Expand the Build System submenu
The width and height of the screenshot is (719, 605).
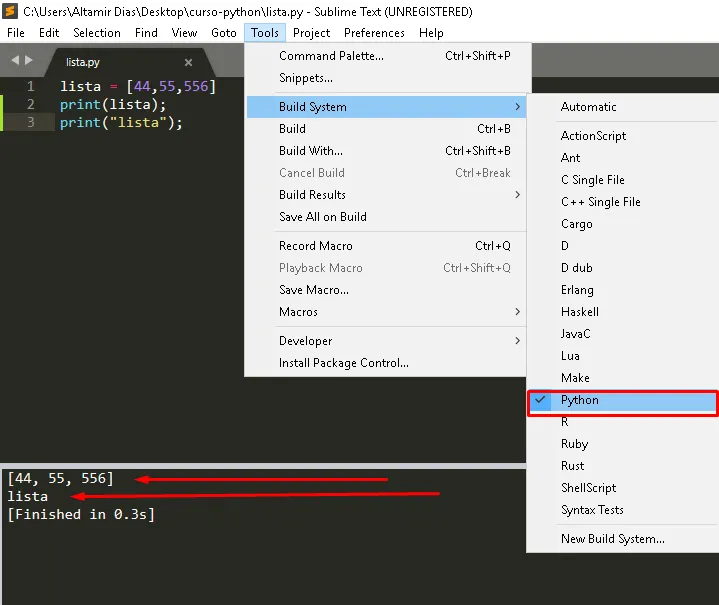coord(387,107)
